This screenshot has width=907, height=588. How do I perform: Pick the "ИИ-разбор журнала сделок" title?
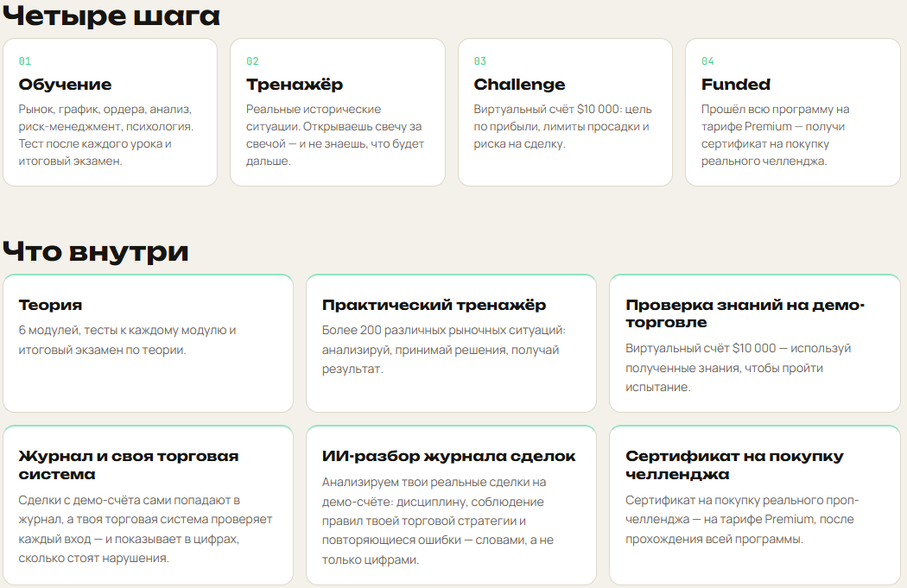449,456
